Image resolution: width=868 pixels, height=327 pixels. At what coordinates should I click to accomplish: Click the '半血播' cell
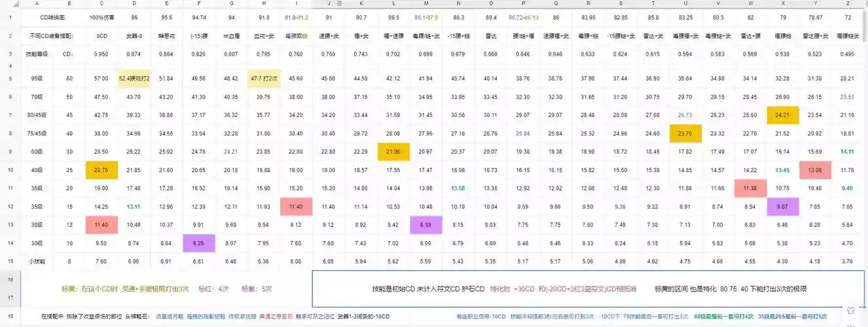[231, 35]
